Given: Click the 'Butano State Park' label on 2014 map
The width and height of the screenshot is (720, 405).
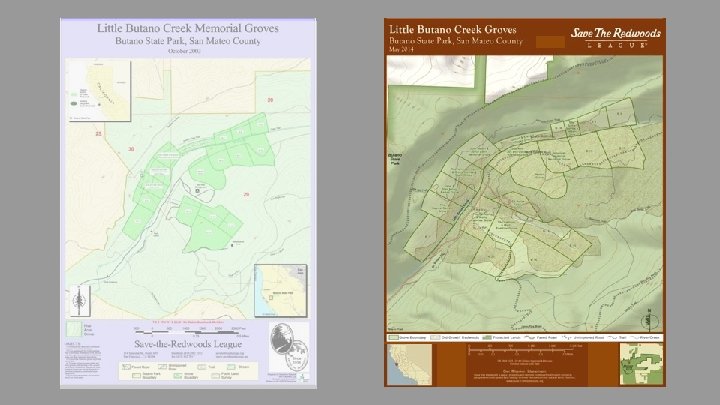Looking at the screenshot, I should click(x=395, y=159).
